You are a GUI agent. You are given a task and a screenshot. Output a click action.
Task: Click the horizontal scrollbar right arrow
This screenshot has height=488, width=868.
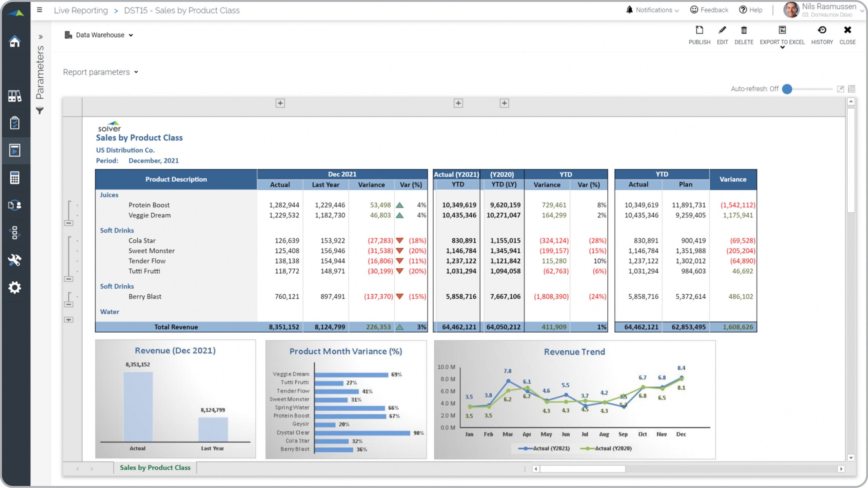pos(841,469)
